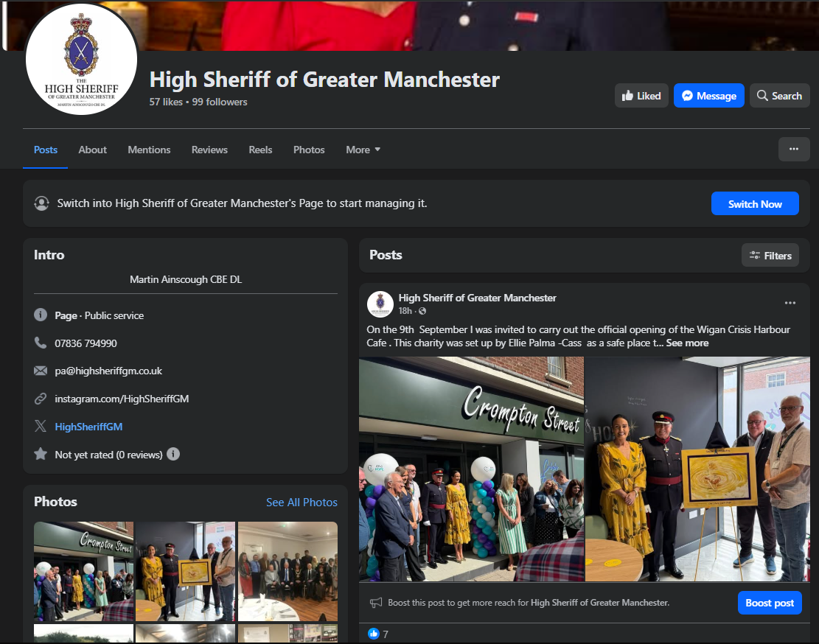Open the page Search button
Image resolution: width=819 pixels, height=644 pixels.
779,96
